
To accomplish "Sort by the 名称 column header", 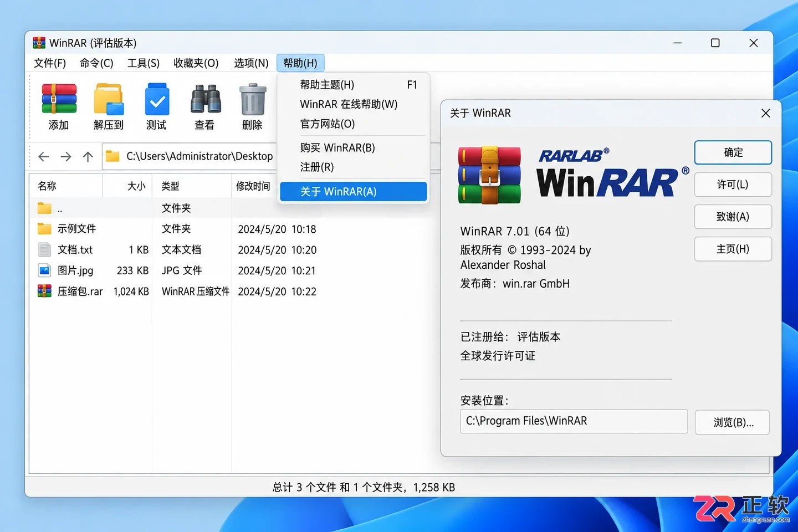I will pos(66,186).
